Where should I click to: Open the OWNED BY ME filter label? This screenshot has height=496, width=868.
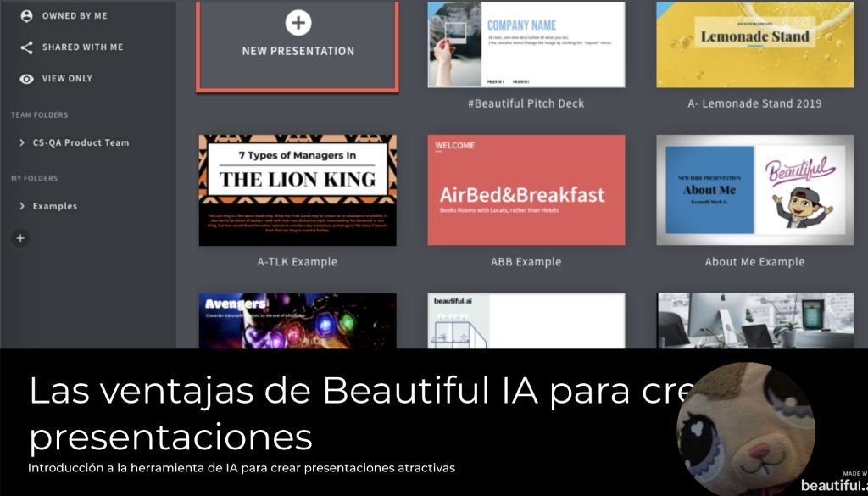tap(75, 16)
